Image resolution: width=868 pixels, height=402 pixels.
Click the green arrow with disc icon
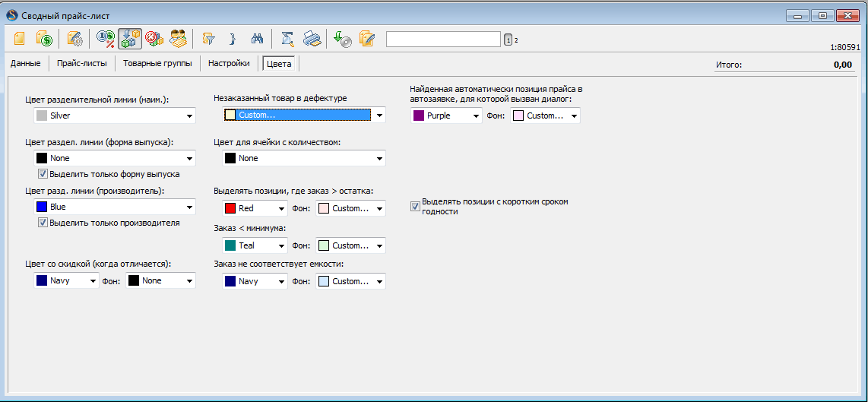[343, 40]
